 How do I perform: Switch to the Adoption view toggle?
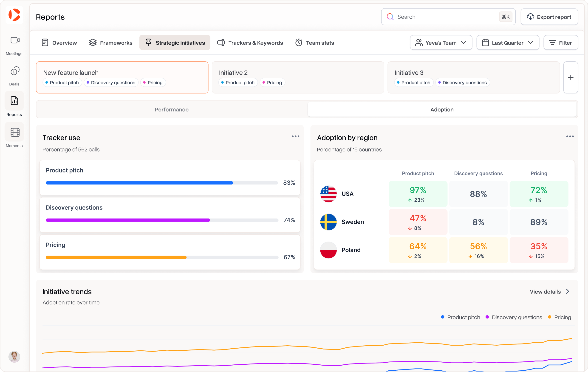(442, 110)
